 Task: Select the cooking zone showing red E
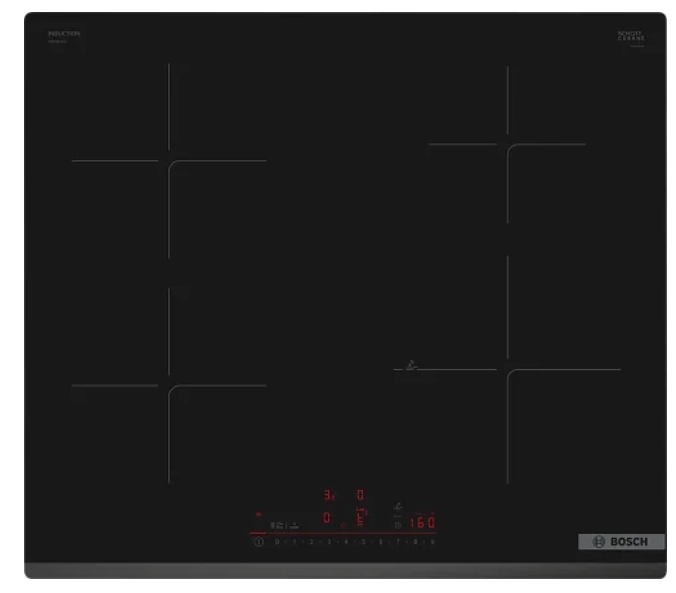click(360, 518)
